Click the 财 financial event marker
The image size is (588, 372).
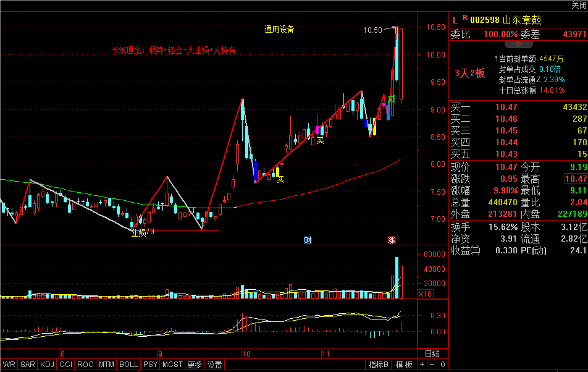pos(308,240)
